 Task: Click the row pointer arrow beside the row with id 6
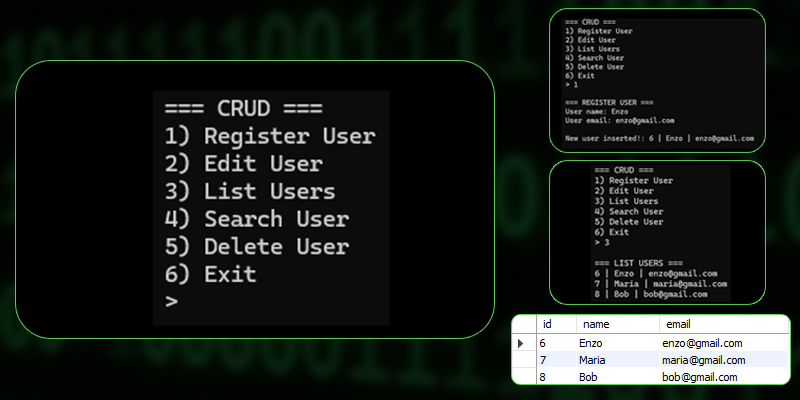[x=520, y=343]
